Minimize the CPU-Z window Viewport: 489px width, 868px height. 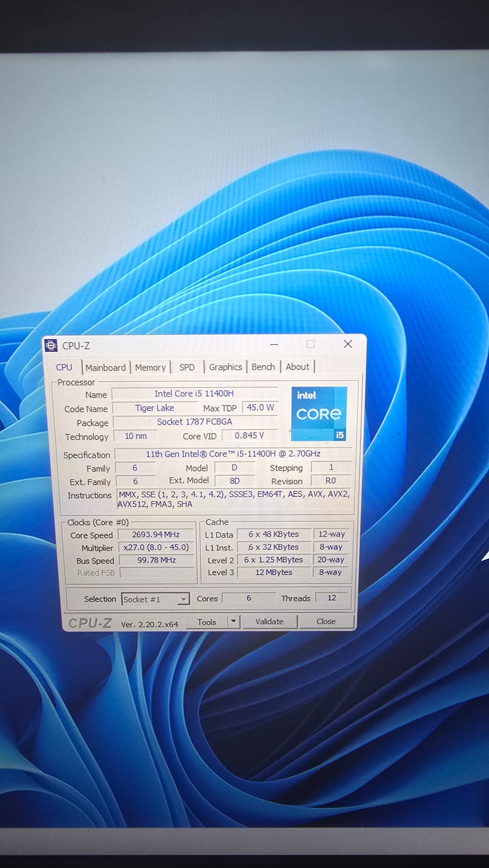point(274,345)
